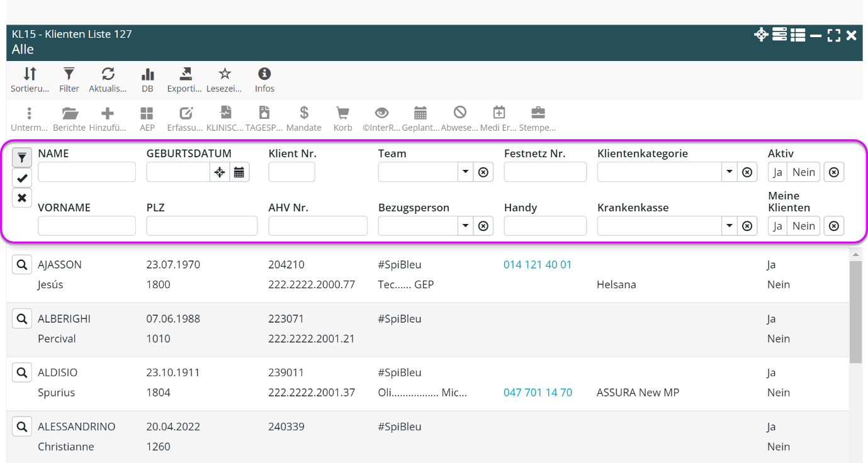Set Meine Klienten filter to Ja

(777, 226)
